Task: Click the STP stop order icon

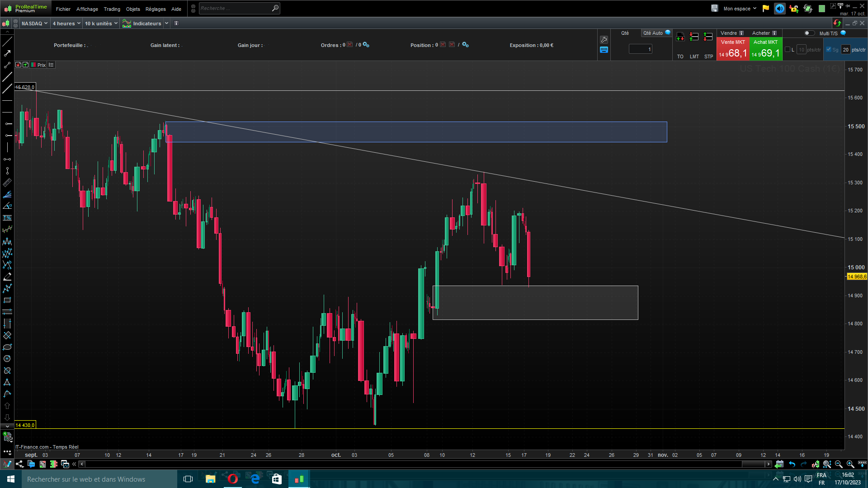Action: [708, 37]
